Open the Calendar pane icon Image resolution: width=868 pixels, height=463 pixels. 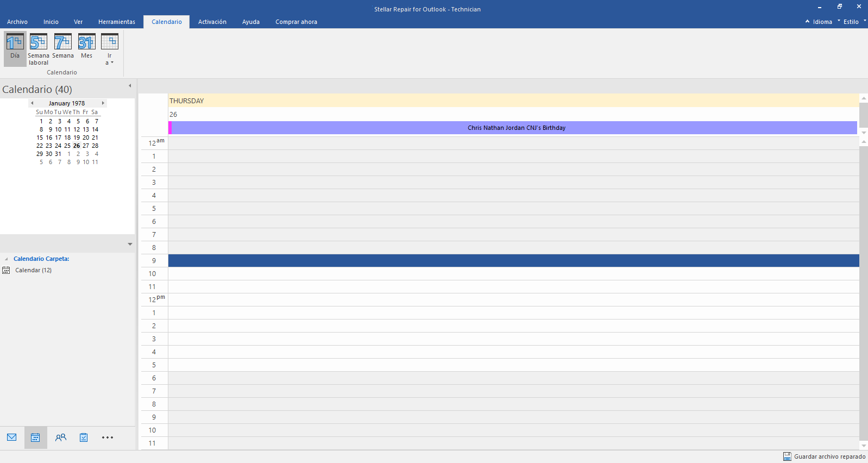35,437
